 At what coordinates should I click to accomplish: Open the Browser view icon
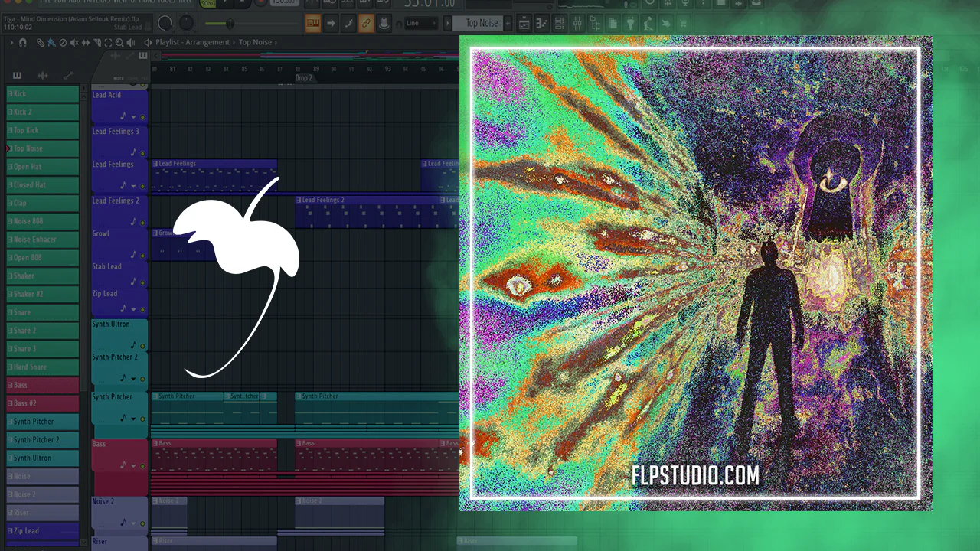pyautogui.click(x=596, y=23)
